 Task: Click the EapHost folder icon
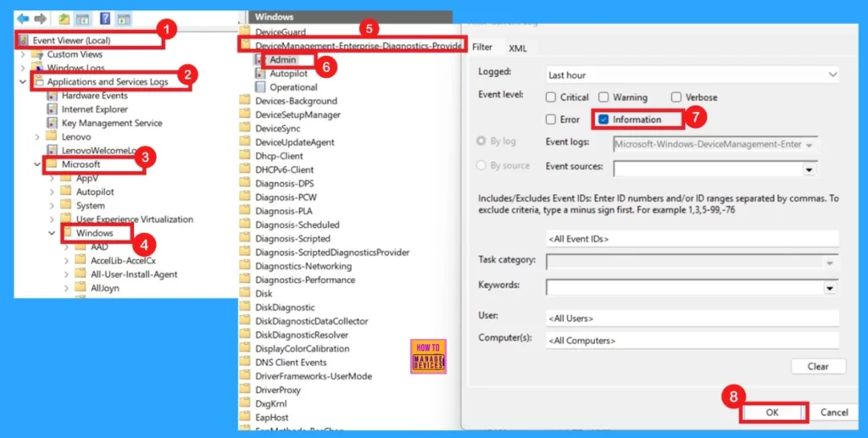[x=245, y=417]
